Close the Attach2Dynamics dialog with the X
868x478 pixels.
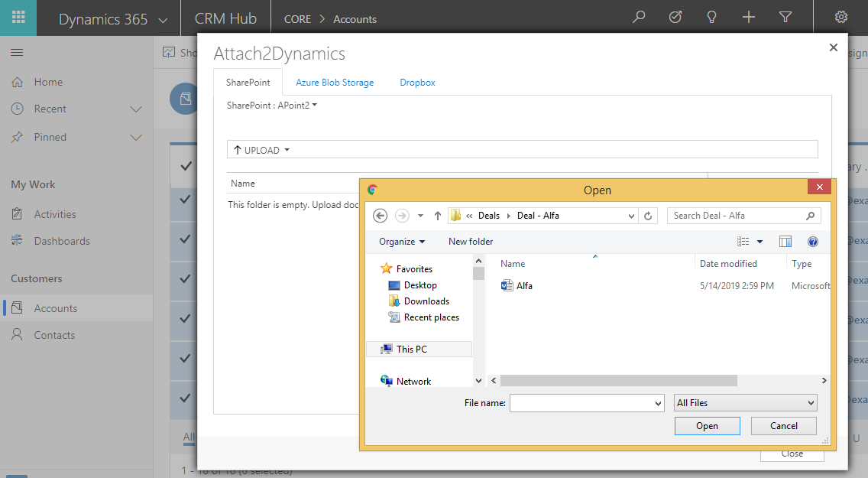(x=833, y=47)
